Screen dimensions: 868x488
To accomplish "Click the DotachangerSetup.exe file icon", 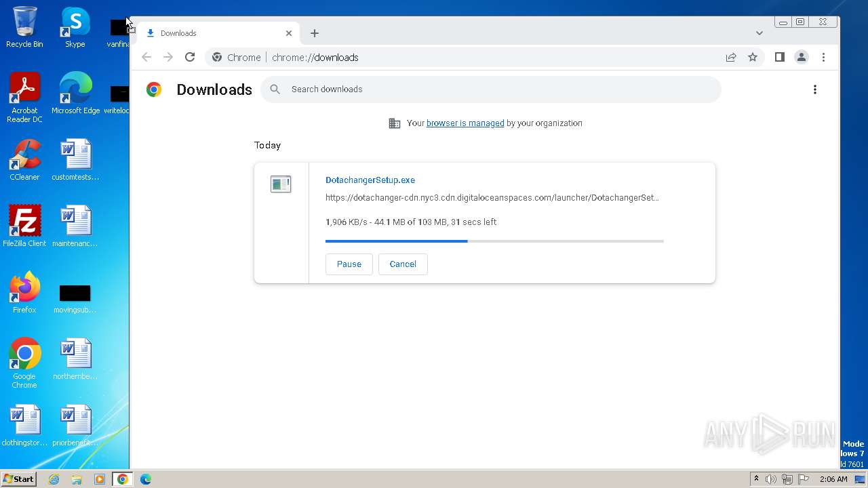I will coord(281,184).
